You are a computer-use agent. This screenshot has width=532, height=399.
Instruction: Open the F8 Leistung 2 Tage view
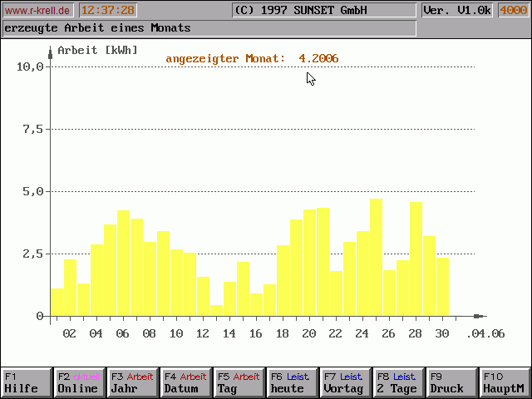click(x=398, y=382)
